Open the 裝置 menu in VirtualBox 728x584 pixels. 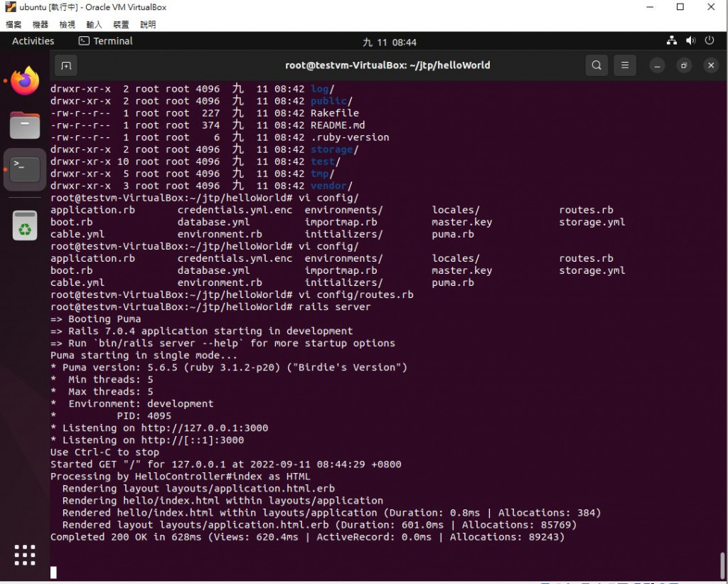coord(121,25)
